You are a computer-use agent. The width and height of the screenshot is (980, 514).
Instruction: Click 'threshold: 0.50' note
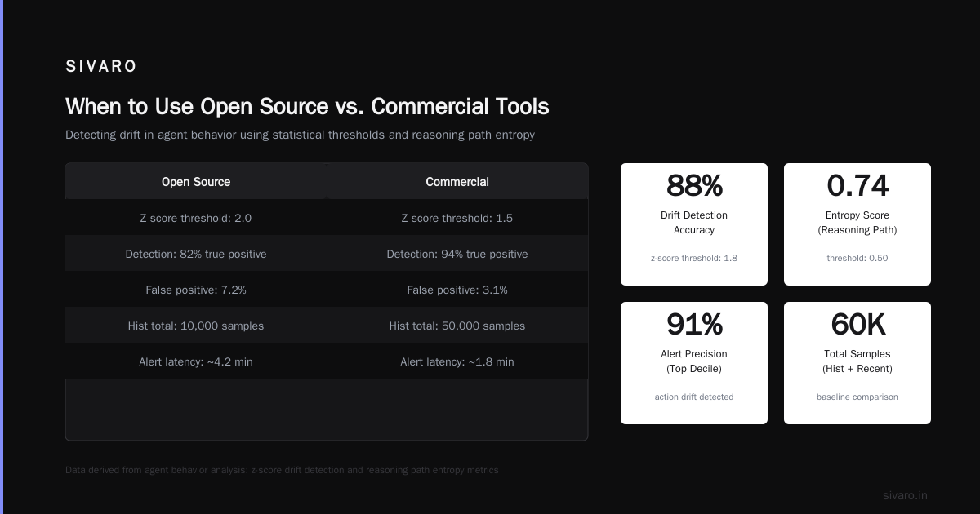click(x=857, y=258)
